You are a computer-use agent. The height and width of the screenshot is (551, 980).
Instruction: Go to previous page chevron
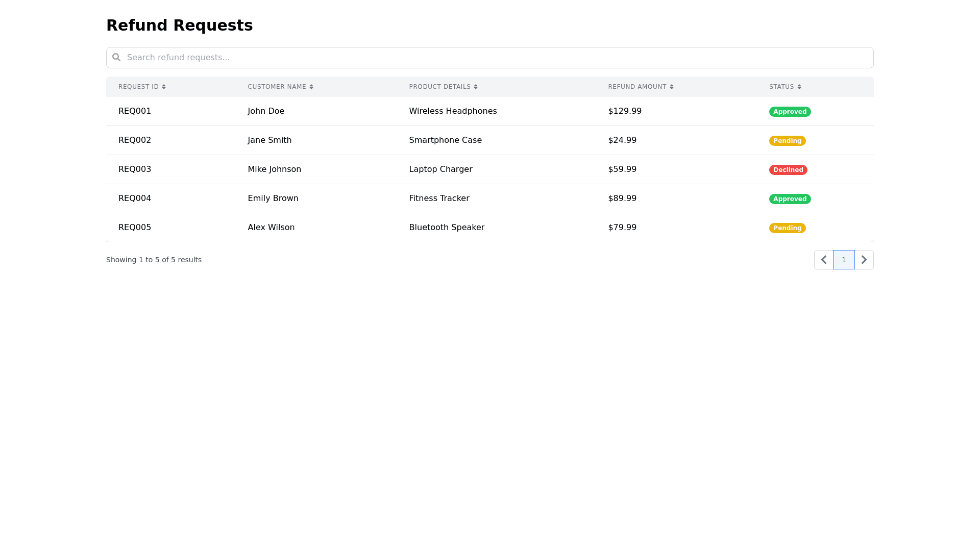pyautogui.click(x=824, y=260)
